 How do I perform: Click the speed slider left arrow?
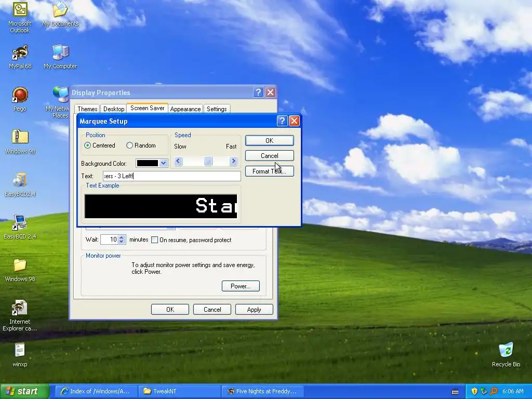pyautogui.click(x=178, y=161)
